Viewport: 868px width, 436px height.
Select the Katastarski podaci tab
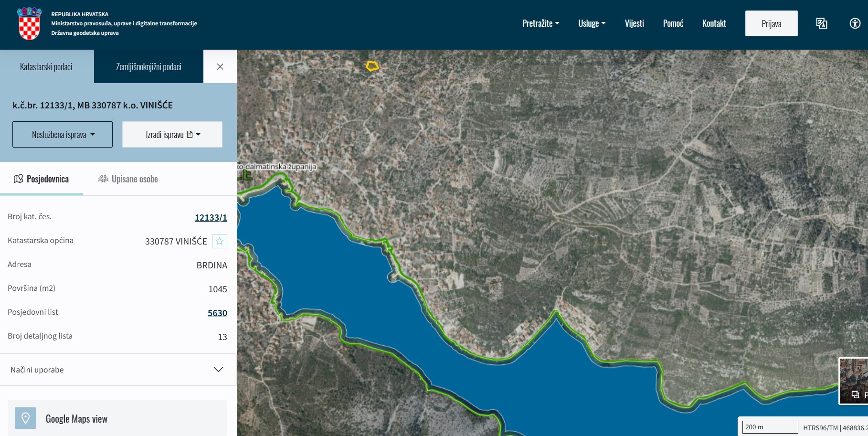click(46, 67)
